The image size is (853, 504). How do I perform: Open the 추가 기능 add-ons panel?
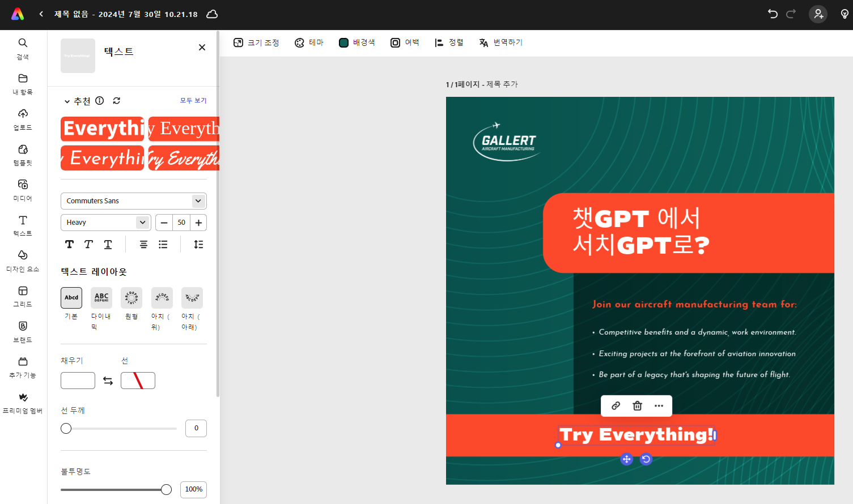click(x=23, y=367)
